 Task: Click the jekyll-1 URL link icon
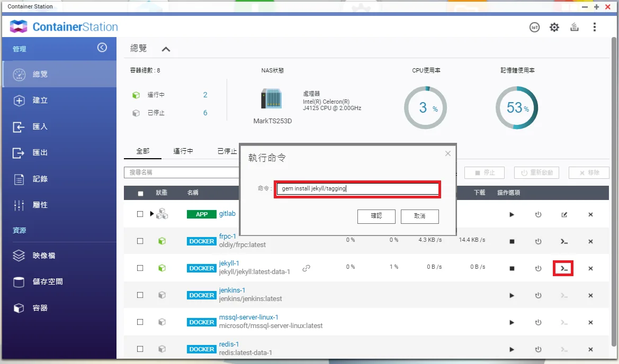coord(307,268)
